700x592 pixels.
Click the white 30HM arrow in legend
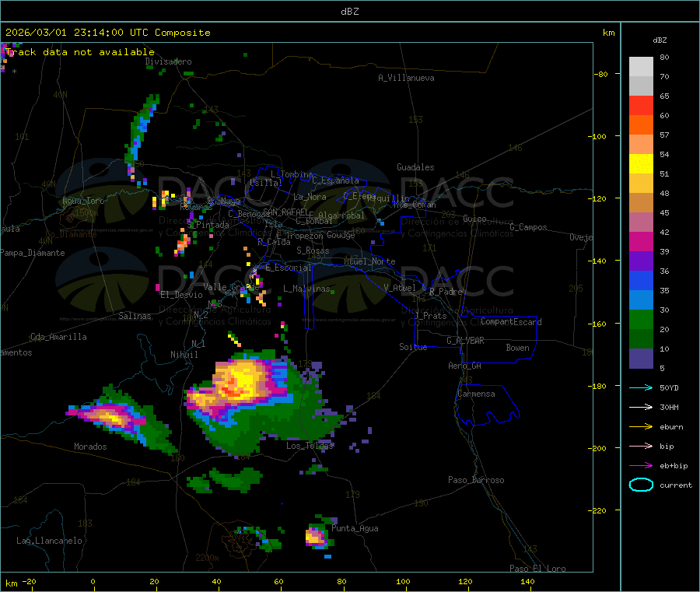click(x=641, y=407)
